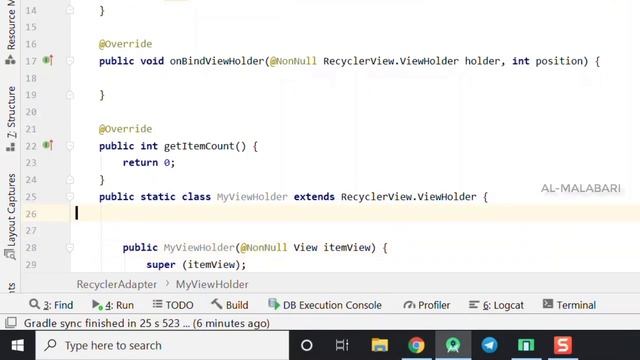Click override gutter icon on line 22

coord(48,145)
